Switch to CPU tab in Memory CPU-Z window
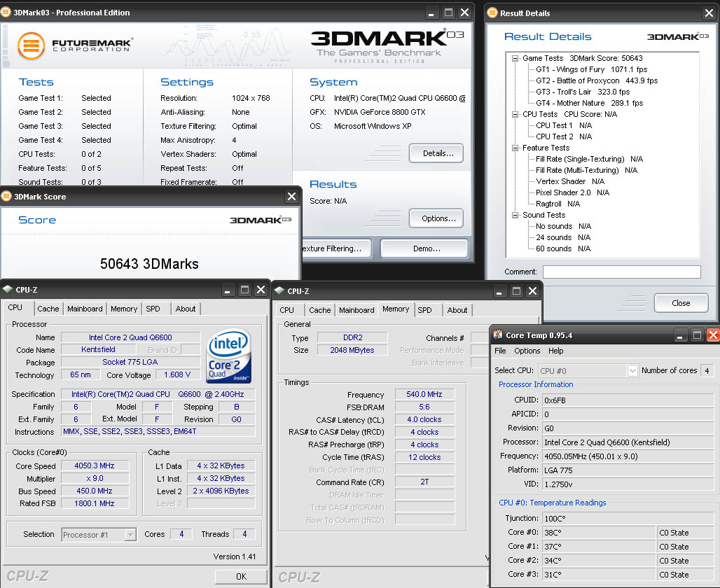720x588 pixels. tap(286, 310)
